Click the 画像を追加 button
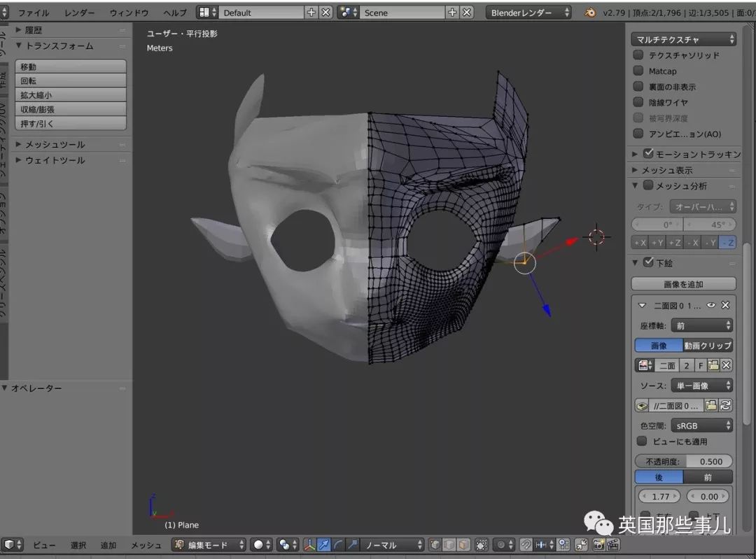Image resolution: width=756 pixels, height=559 pixels. click(683, 283)
